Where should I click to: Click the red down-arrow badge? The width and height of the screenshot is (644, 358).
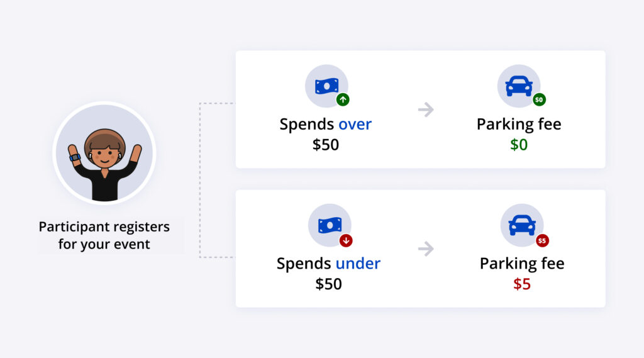[x=346, y=240]
